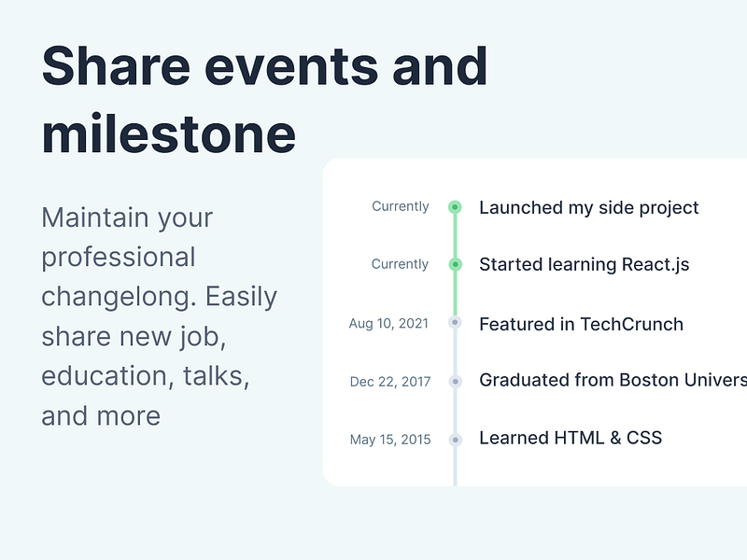Open the Graduated from Boston University entry
The width and height of the screenshot is (747, 560).
coord(613,380)
